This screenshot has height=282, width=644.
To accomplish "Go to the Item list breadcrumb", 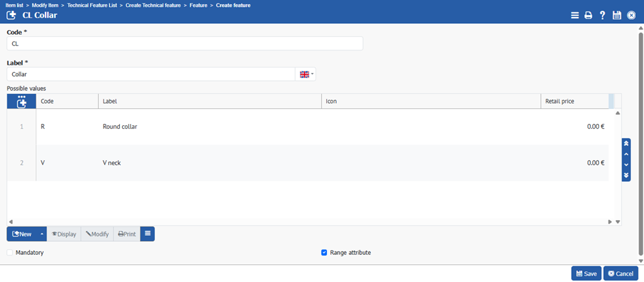I will click(15, 5).
